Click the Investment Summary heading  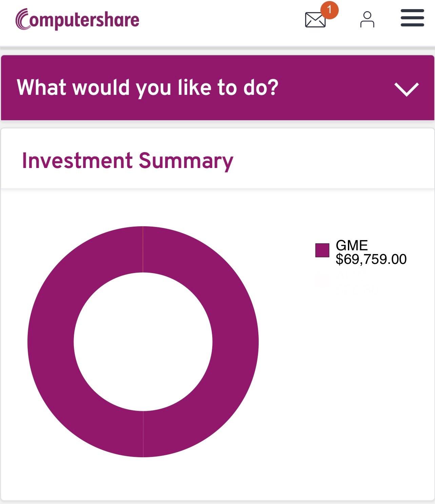tap(127, 161)
